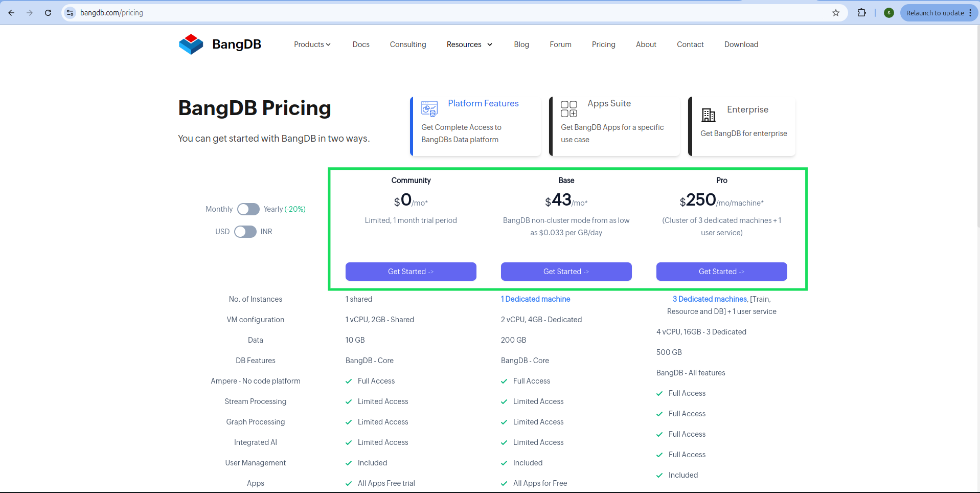Open the Pricing menu item
The width and height of the screenshot is (980, 493).
[604, 44]
